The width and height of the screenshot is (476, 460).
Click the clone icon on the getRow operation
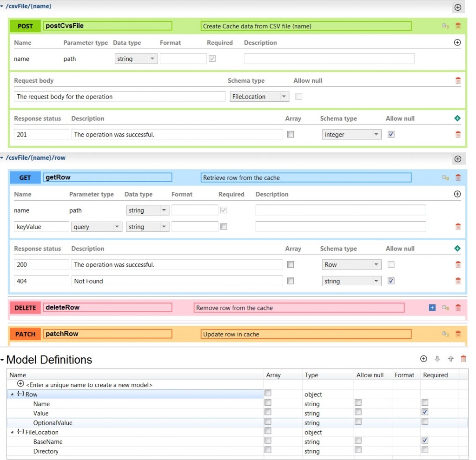445,177
